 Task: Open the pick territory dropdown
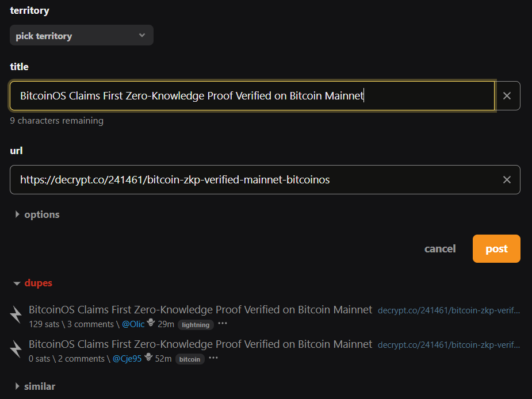[82, 36]
